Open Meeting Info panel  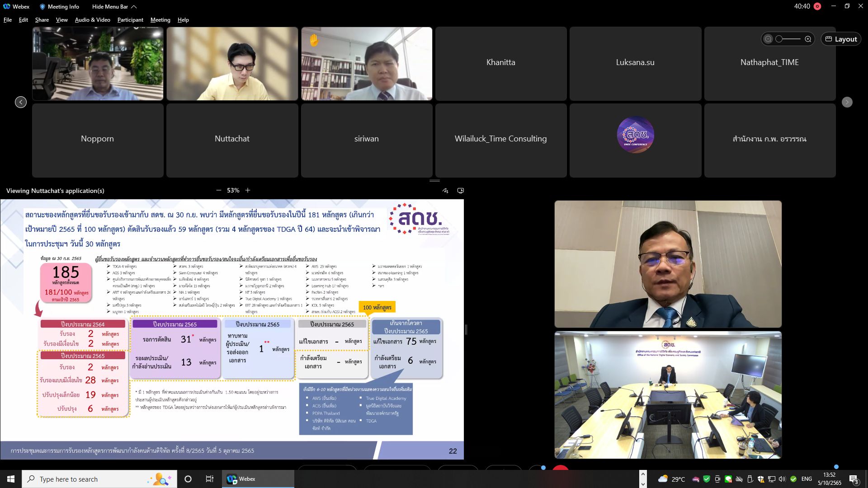59,6
